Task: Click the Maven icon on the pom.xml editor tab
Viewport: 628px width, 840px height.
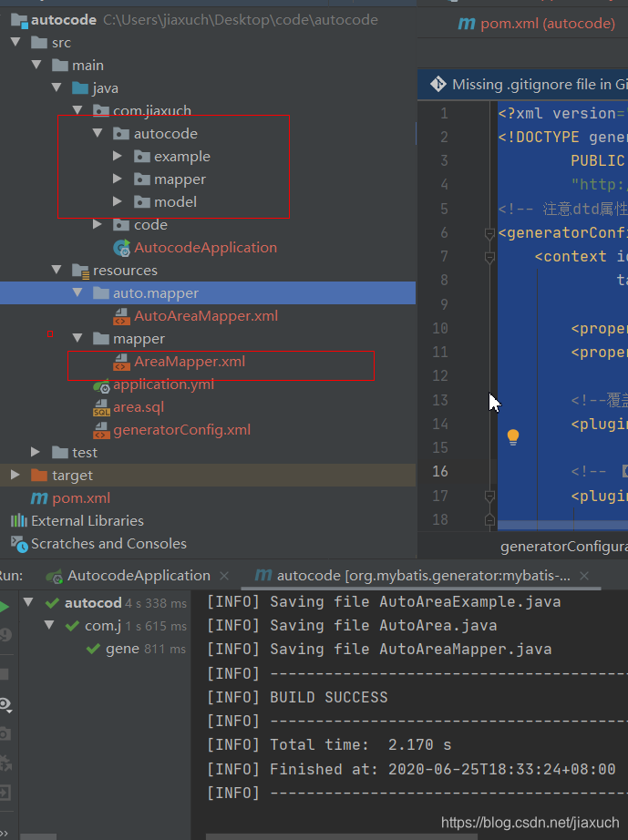Action: [x=467, y=24]
